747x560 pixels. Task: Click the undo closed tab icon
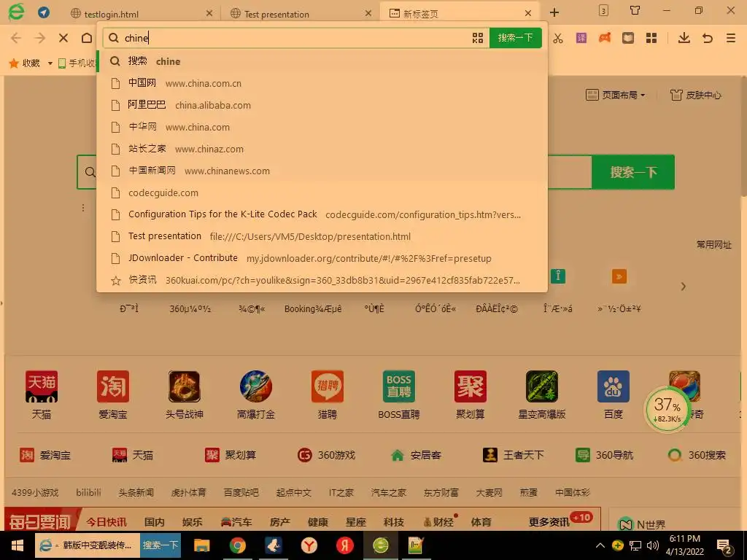tap(708, 38)
